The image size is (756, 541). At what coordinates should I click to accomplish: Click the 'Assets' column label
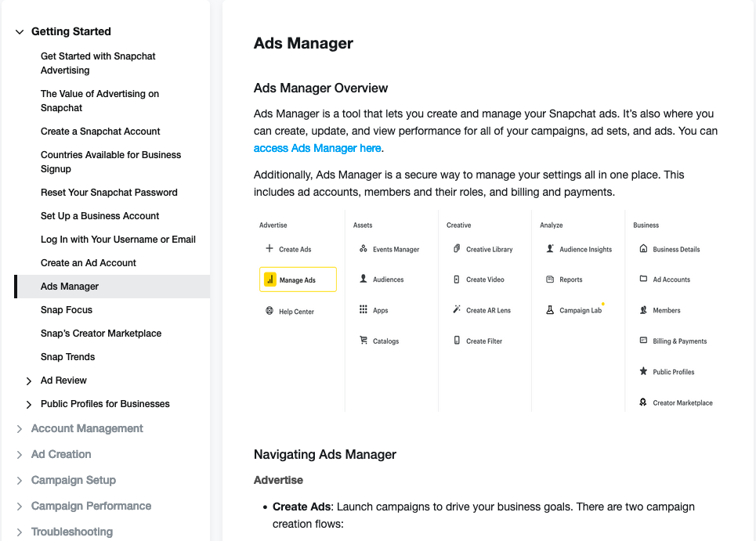tap(363, 225)
